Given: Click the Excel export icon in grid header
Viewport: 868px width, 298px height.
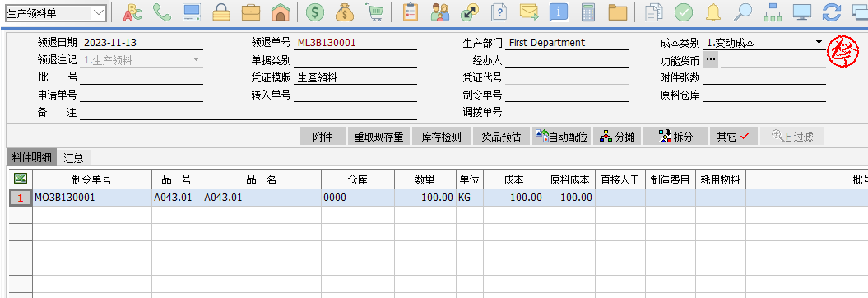Looking at the screenshot, I should (20, 179).
